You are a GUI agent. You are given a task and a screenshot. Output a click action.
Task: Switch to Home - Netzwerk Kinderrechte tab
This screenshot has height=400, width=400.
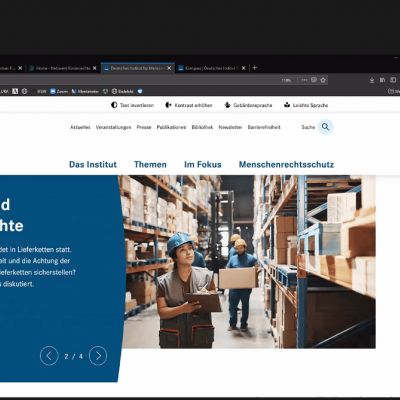[63, 68]
